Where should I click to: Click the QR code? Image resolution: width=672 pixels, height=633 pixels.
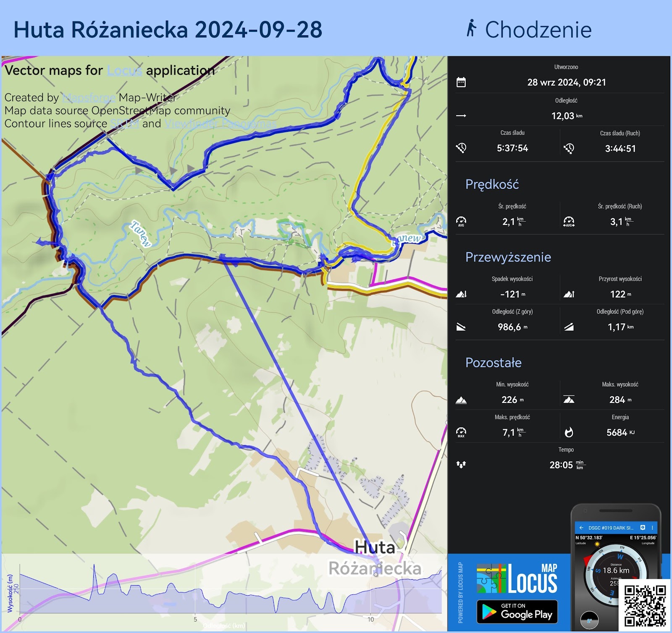coord(645,606)
